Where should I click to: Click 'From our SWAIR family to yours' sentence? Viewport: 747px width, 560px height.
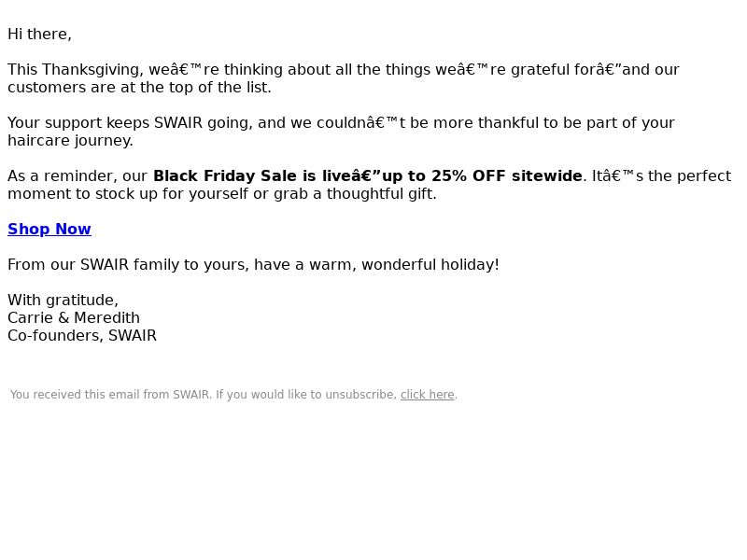(128, 265)
